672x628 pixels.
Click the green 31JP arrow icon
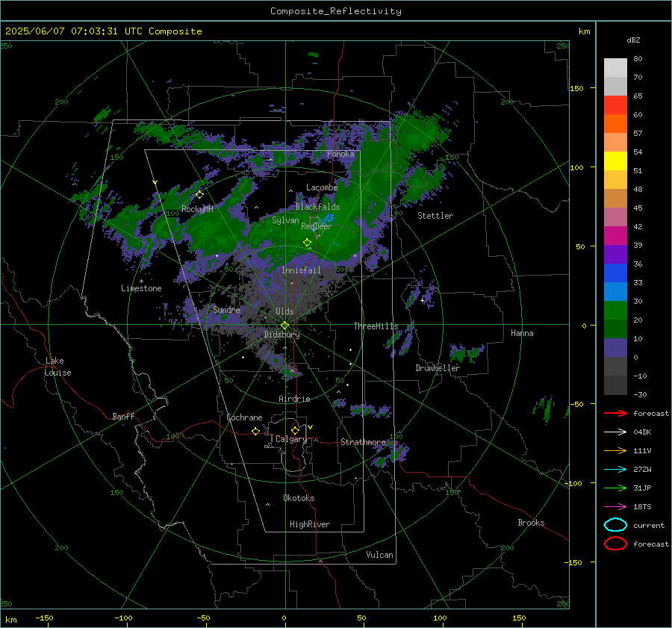tap(615, 488)
